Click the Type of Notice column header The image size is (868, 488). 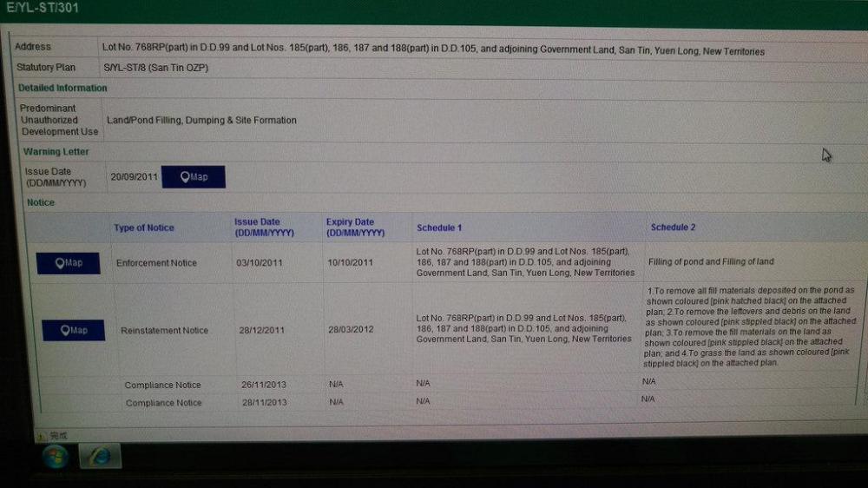(143, 228)
